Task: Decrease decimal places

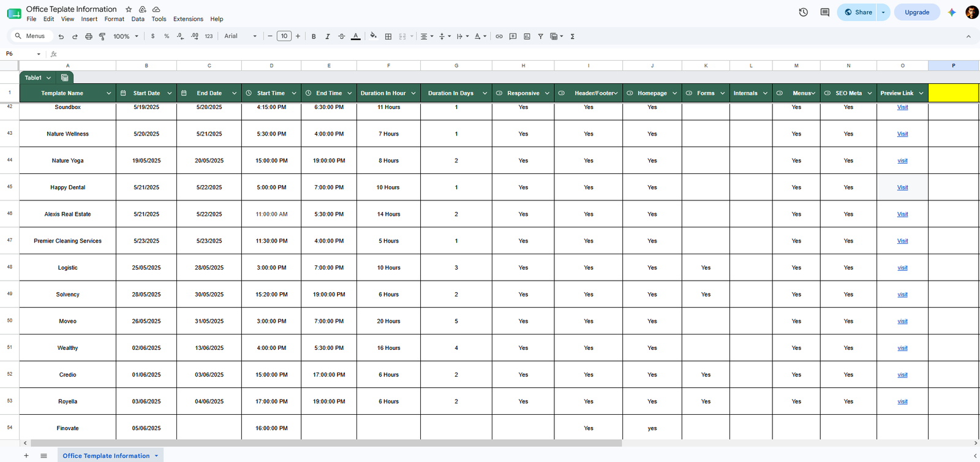Action: (x=180, y=36)
